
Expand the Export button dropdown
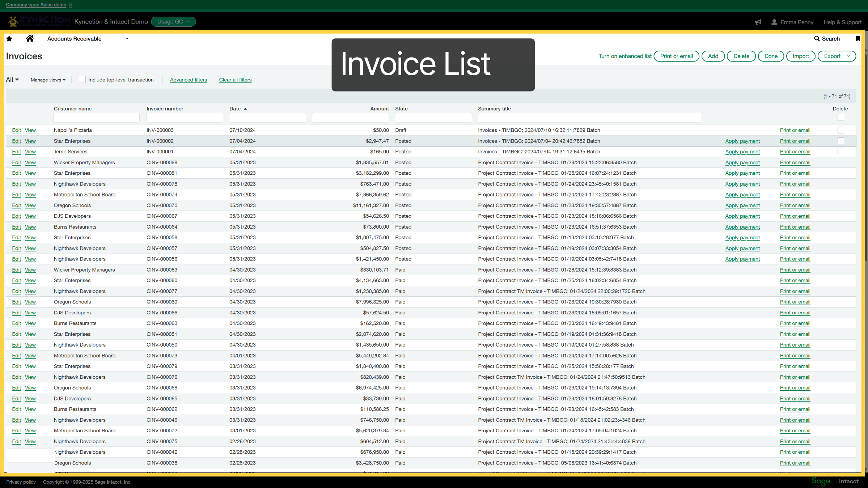[848, 56]
